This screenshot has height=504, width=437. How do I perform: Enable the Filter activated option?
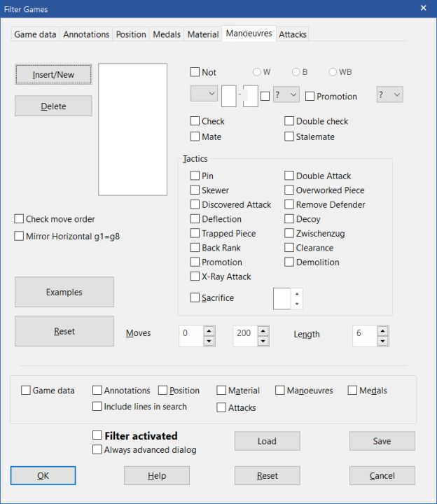pyautogui.click(x=97, y=435)
